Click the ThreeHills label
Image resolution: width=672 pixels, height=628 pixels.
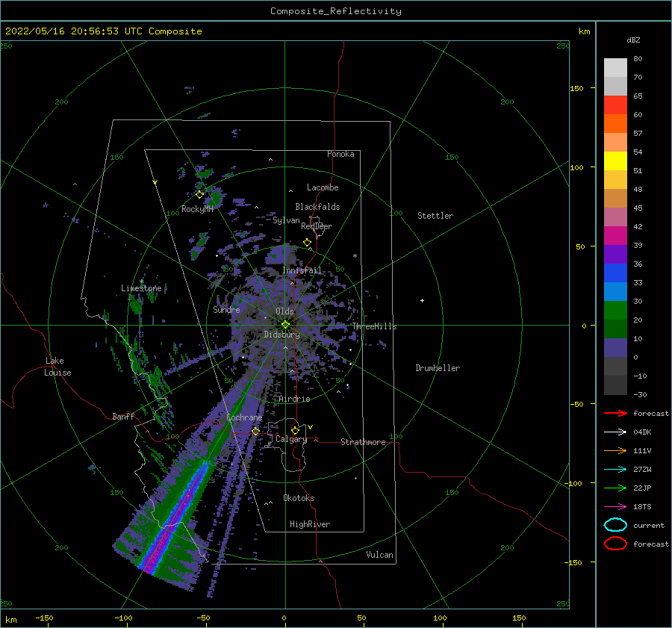[x=375, y=326]
